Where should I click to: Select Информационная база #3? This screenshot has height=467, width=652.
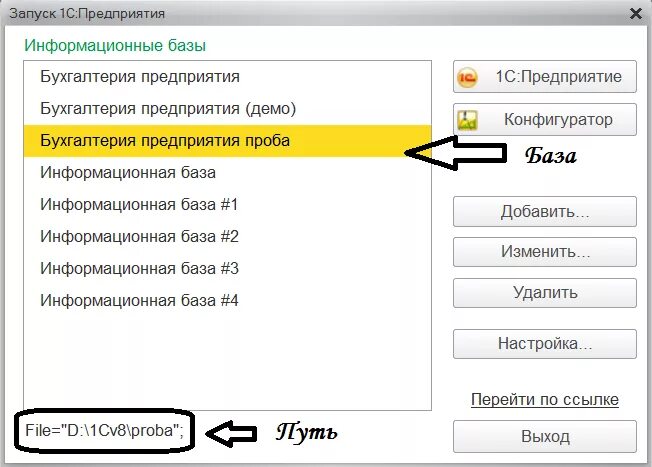[227, 269]
